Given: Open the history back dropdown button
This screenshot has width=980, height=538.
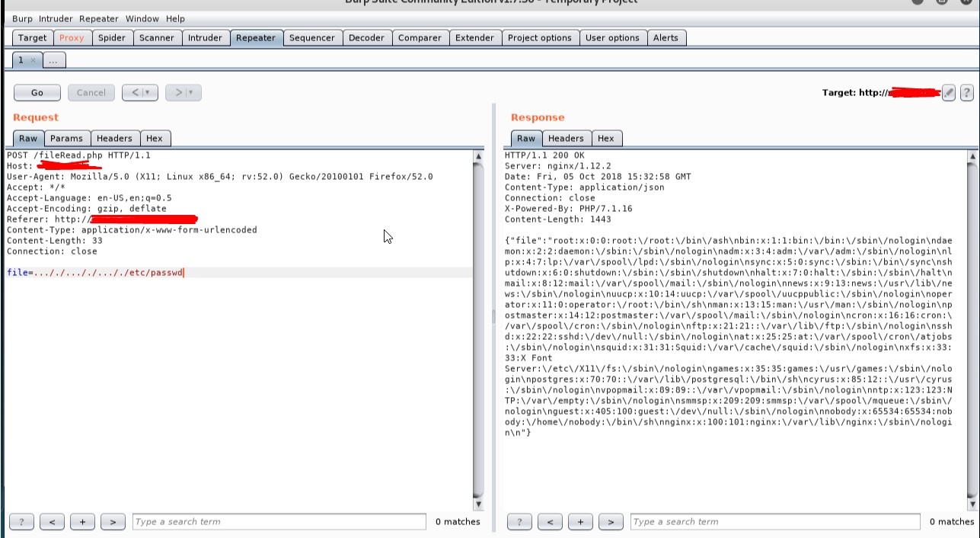Looking at the screenshot, I should pos(140,93).
